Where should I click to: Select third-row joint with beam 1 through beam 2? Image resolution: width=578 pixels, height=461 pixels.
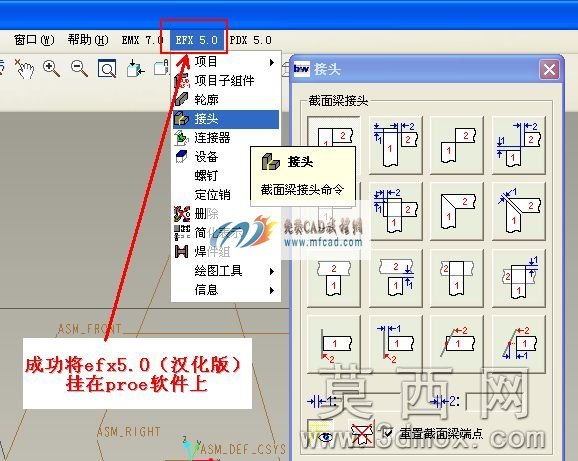[x=457, y=278]
